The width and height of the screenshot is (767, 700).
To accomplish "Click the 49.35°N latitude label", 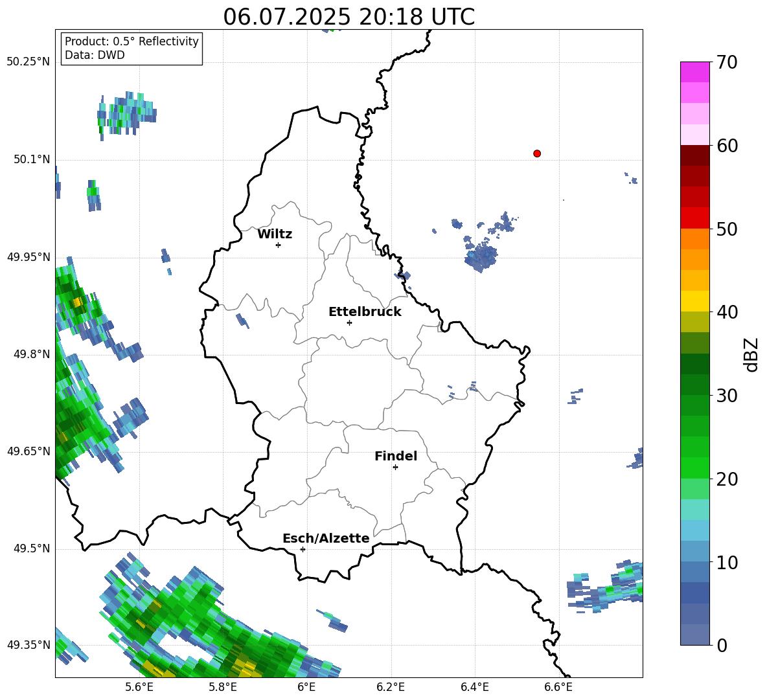I will coord(28,645).
